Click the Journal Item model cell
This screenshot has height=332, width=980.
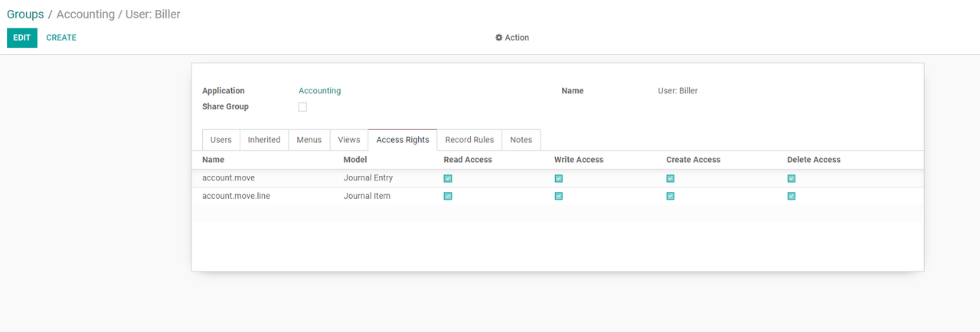coord(367,196)
